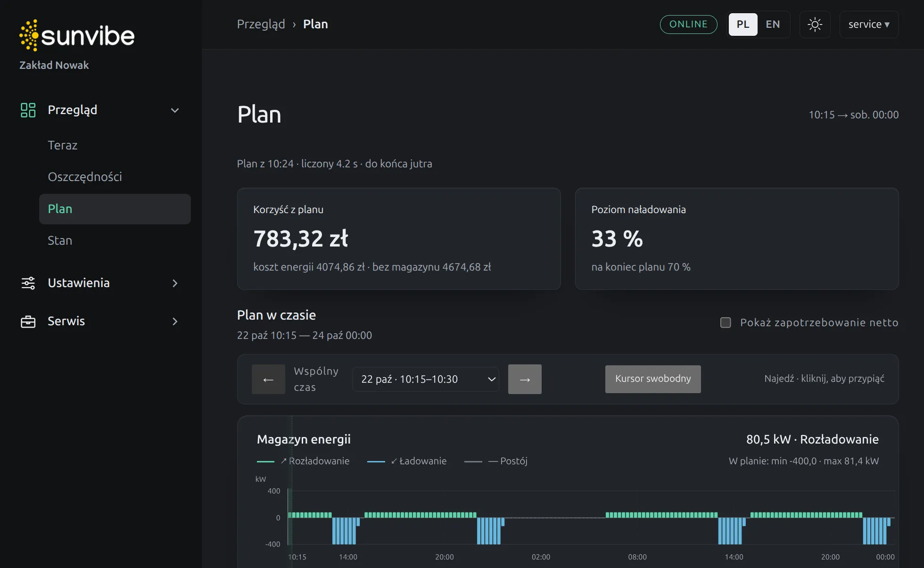Image resolution: width=924 pixels, height=568 pixels.
Task: Click 'Plan z 10:24 · liczony 4.2 s' text
Action: [x=297, y=164]
